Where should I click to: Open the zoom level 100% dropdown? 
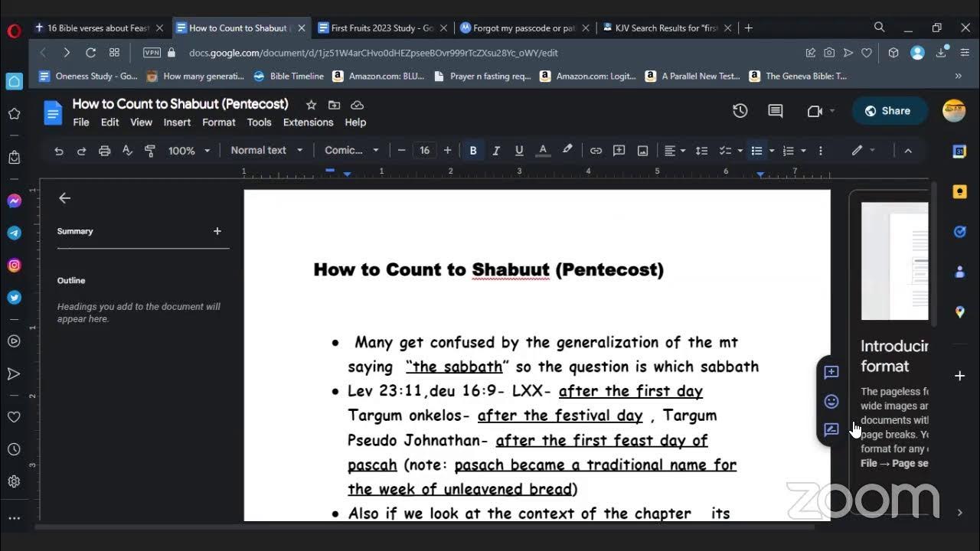(188, 151)
